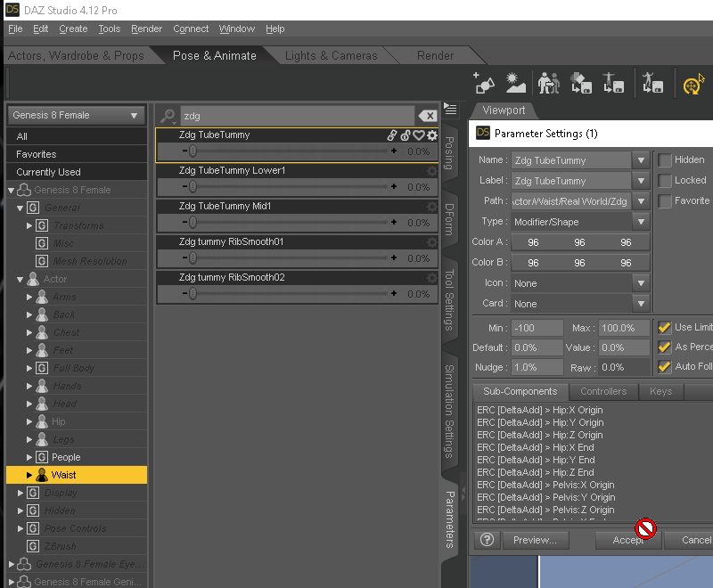Click the lock icon on Zdg TubeTummy
Viewport: 713px width, 588px height.
[x=406, y=135]
